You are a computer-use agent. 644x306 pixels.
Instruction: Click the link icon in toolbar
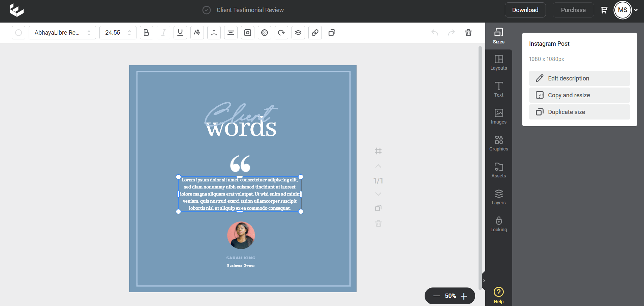click(315, 33)
